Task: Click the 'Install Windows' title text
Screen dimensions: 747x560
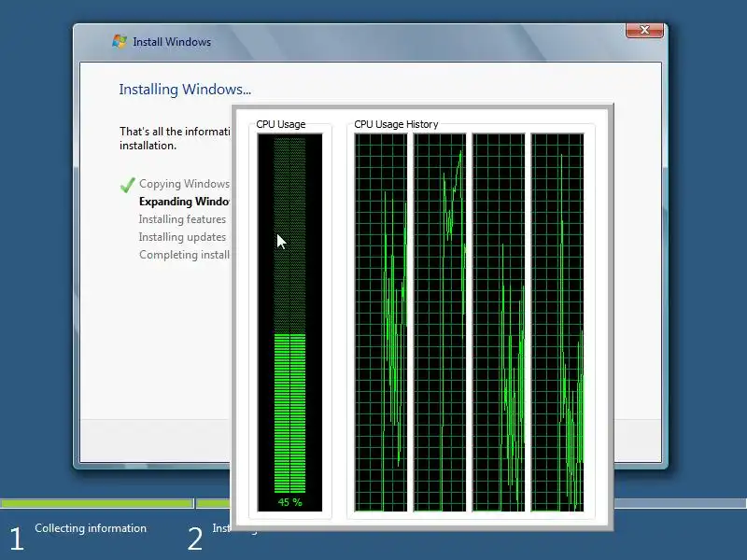Action: pos(172,42)
